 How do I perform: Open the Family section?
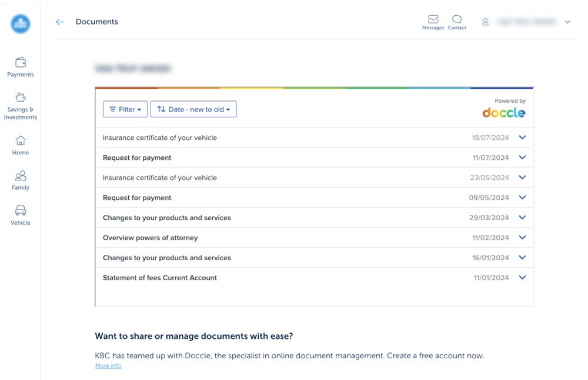[21, 180]
